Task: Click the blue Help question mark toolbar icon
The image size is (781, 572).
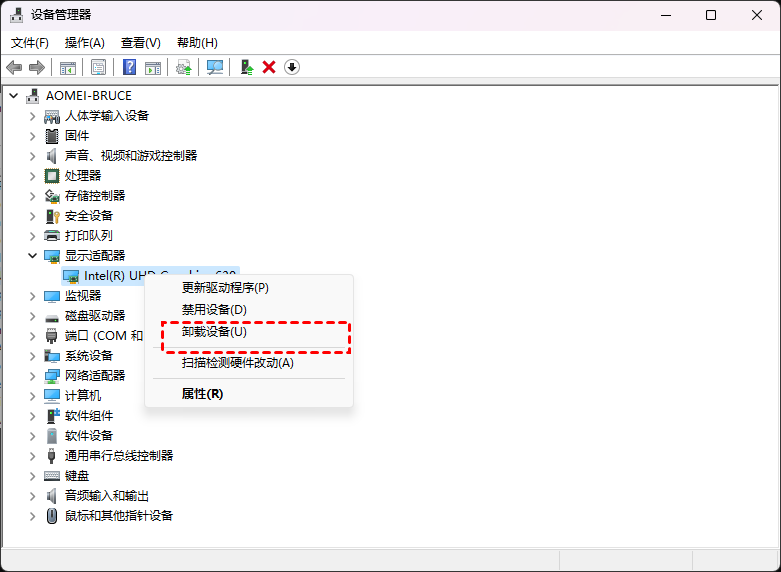Action: coord(129,67)
